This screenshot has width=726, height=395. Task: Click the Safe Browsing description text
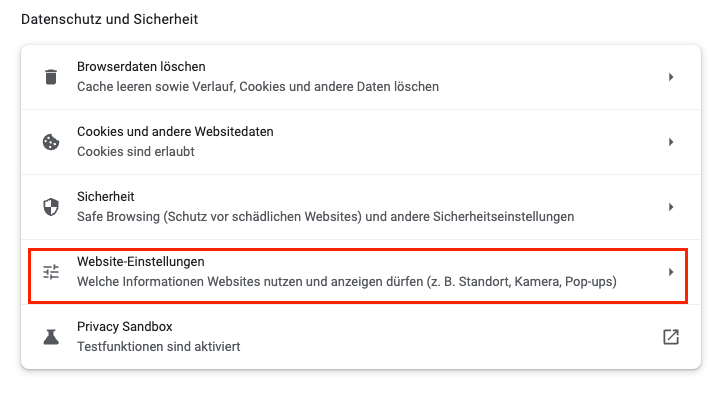325,217
